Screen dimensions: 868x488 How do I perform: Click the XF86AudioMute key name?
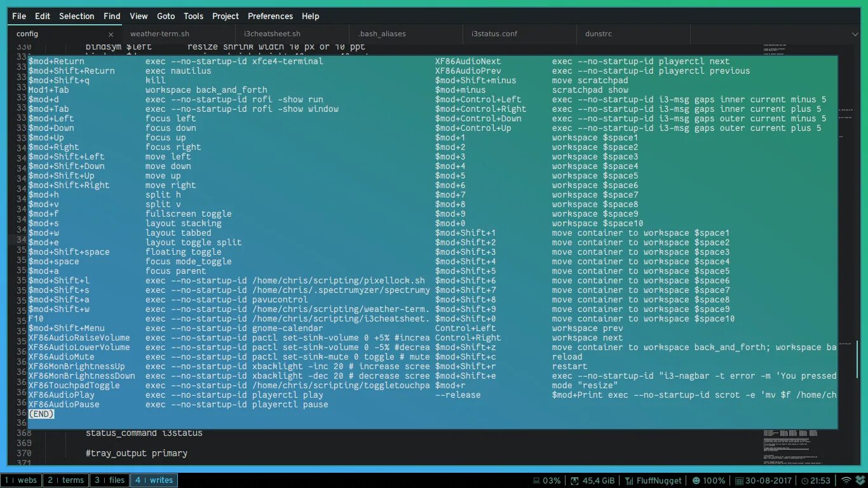(x=61, y=356)
